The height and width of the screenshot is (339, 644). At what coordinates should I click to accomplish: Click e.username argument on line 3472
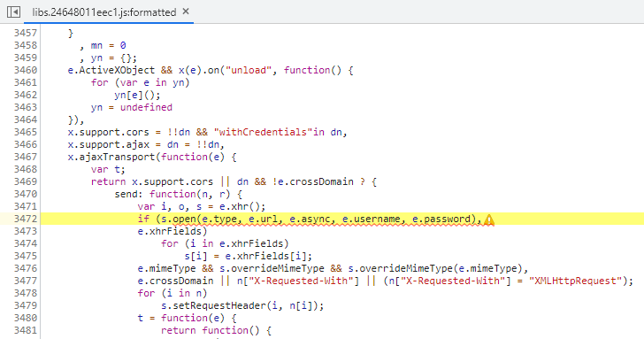click(372, 219)
